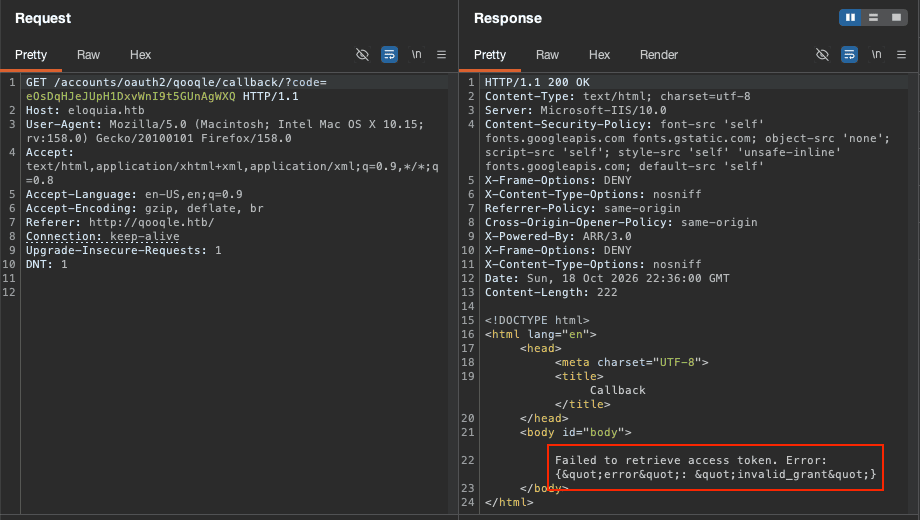Click the Accept-Language request header
Image resolution: width=920 pixels, height=520 pixels.
[x=134, y=194]
